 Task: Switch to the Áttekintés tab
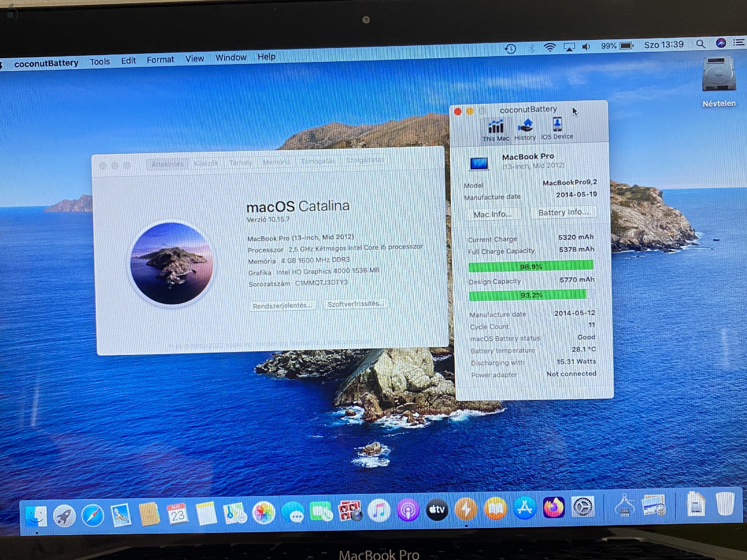point(168,164)
